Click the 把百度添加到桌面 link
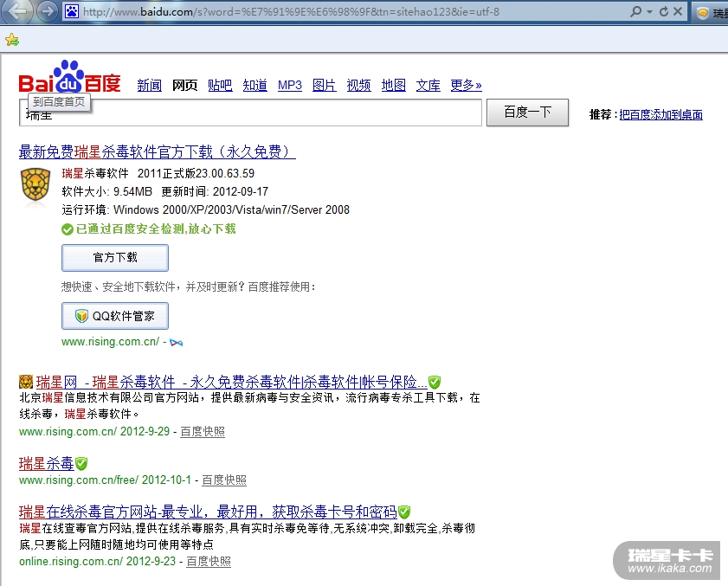This screenshot has width=728, height=586. coord(660,115)
